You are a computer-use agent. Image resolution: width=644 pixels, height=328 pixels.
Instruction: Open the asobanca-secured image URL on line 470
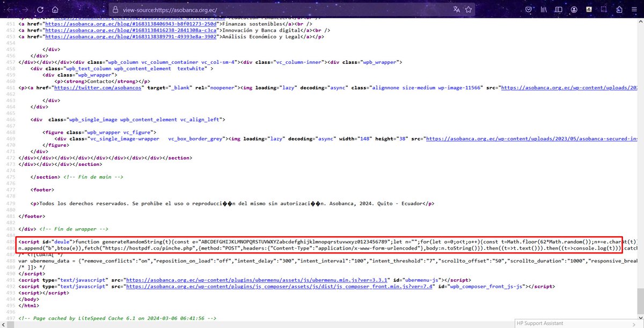[532, 138]
